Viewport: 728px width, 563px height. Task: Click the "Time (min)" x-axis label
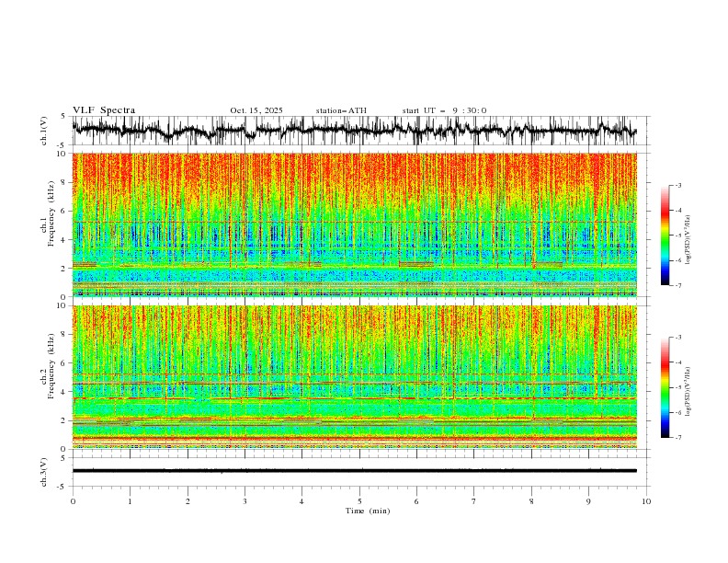point(368,511)
